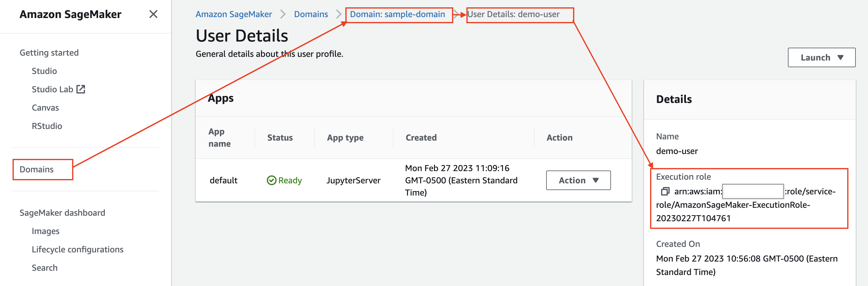Screen dimensions: 868x286
Task: Click Getting started section header
Action: [x=49, y=53]
